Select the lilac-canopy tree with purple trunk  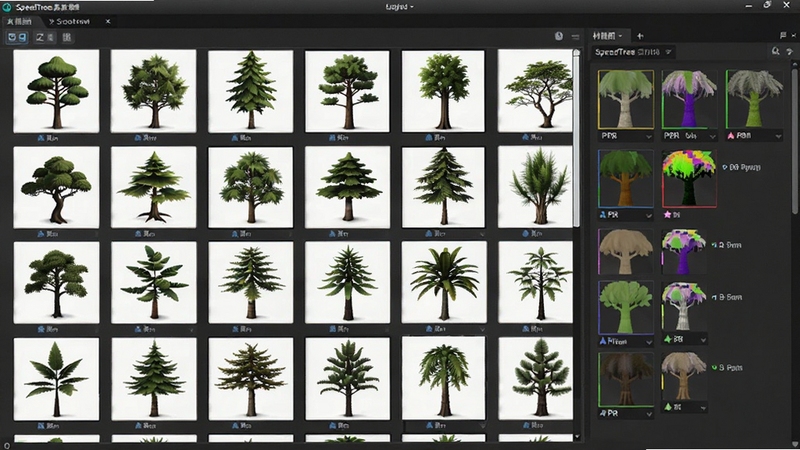689,99
